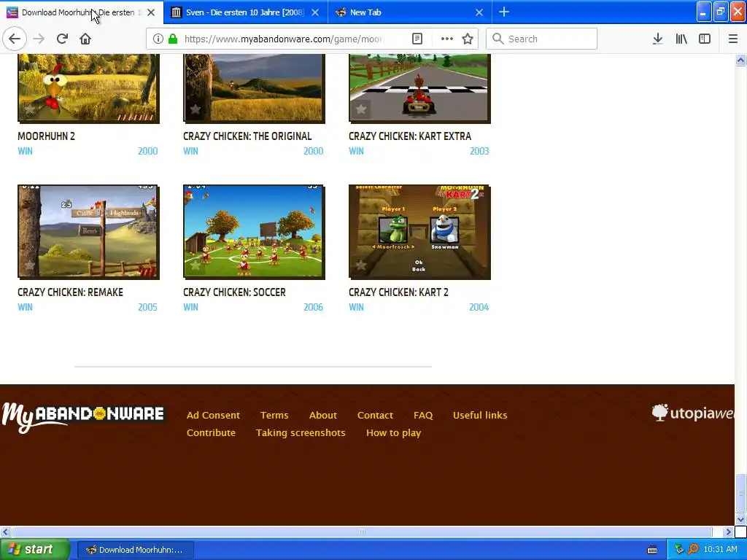Open the Useful links footer link
This screenshot has height=560, width=747.
(x=480, y=415)
